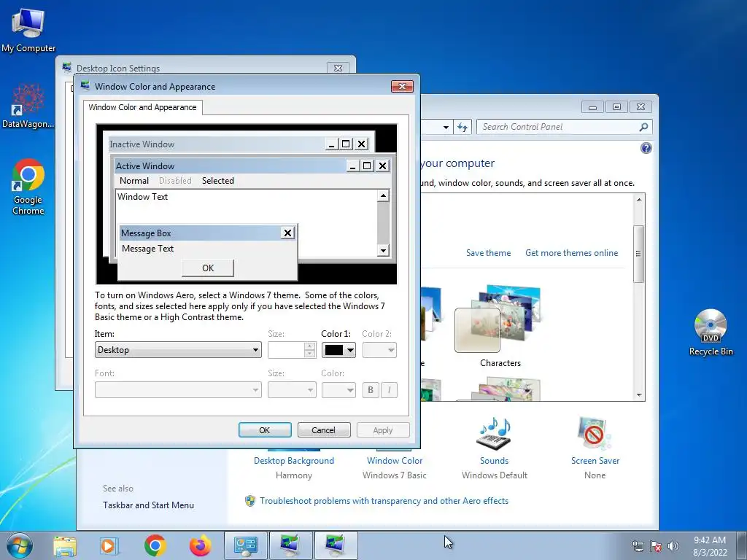
Task: Open Google Chrome desktop shortcut
Action: [28, 187]
